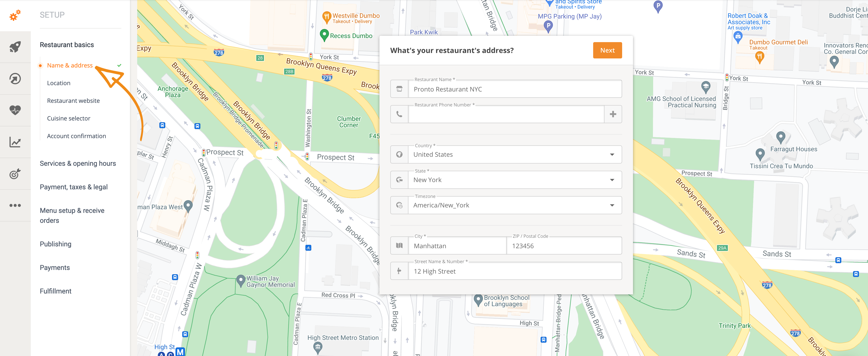Go to Restaurant website step
Screen dimensions: 868x356
point(73,101)
